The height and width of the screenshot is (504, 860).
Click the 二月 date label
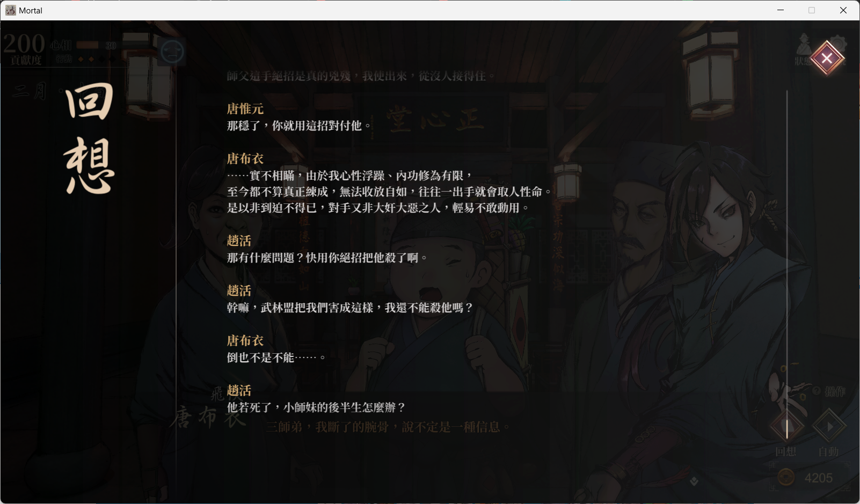click(x=30, y=91)
